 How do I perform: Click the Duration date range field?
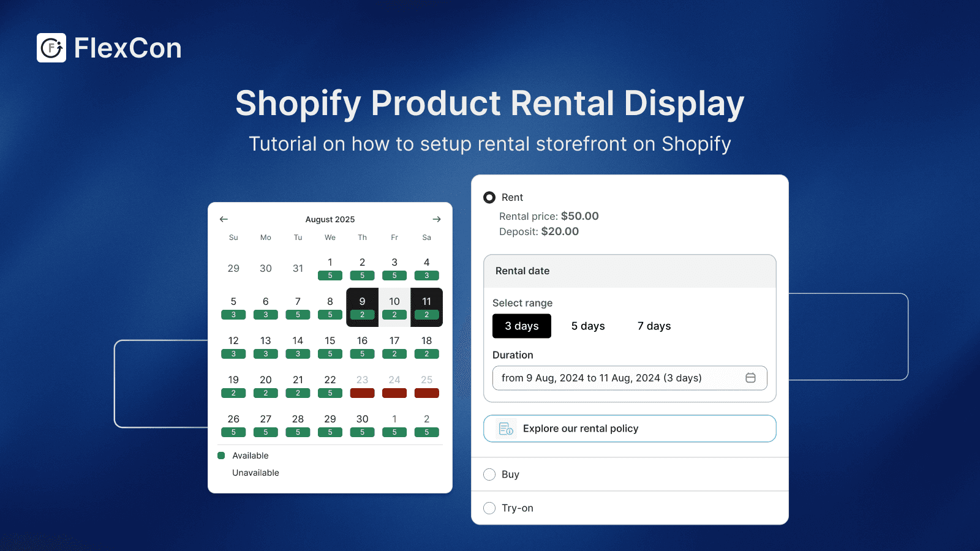point(630,378)
